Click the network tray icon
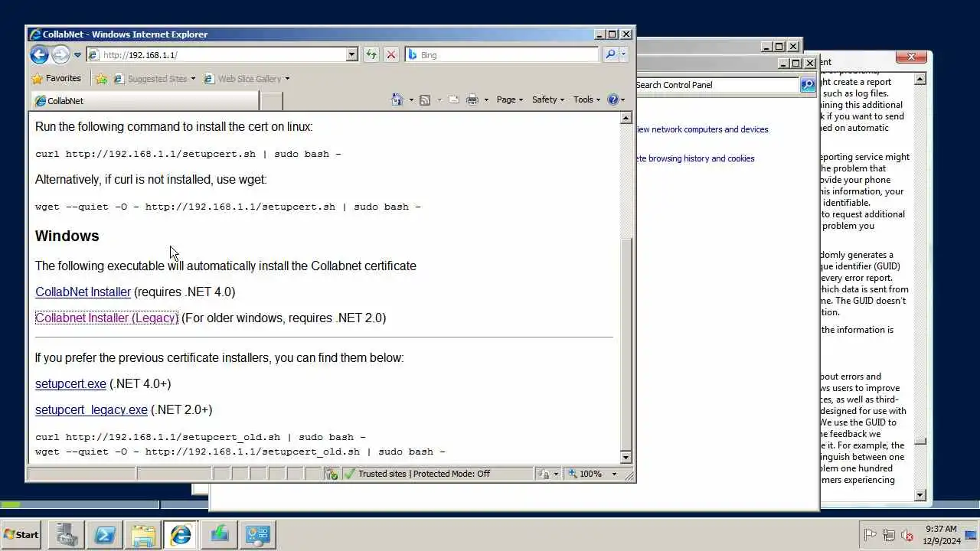 coord(889,535)
